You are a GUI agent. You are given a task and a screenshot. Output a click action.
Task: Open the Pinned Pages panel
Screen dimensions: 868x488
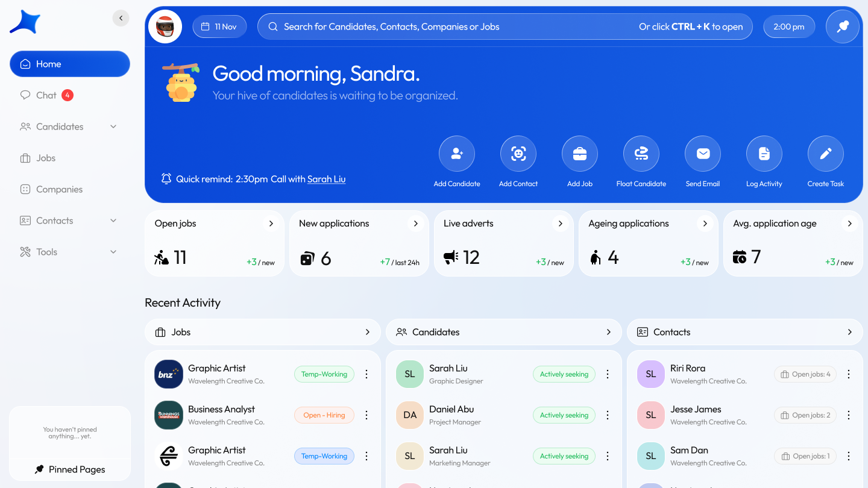[x=70, y=469]
